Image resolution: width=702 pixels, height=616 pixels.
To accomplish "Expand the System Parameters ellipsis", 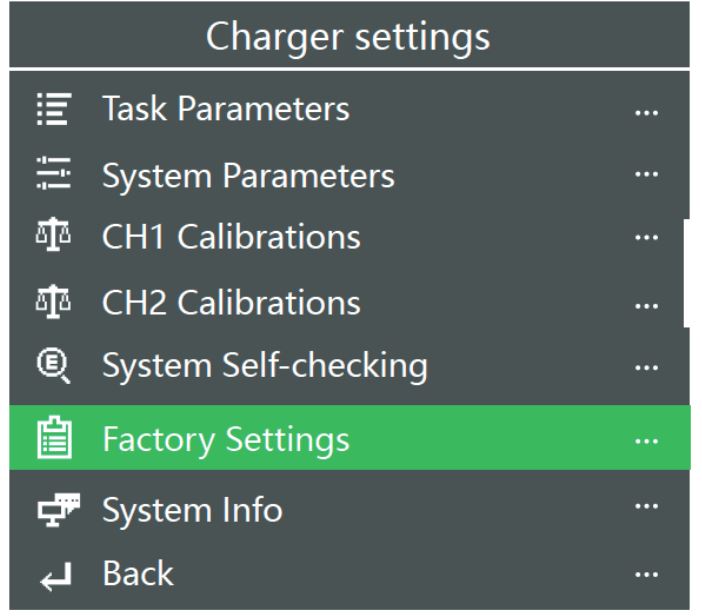I will (646, 174).
